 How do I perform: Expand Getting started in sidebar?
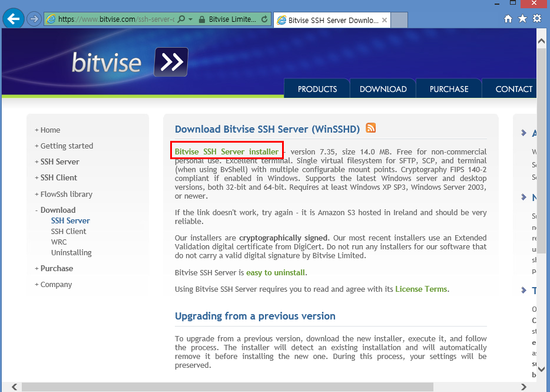click(x=67, y=146)
